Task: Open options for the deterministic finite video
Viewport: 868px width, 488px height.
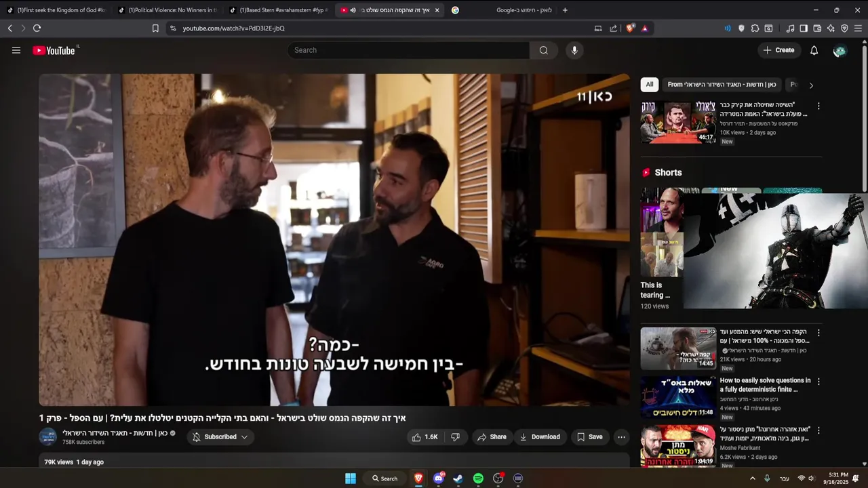Action: [x=818, y=382]
